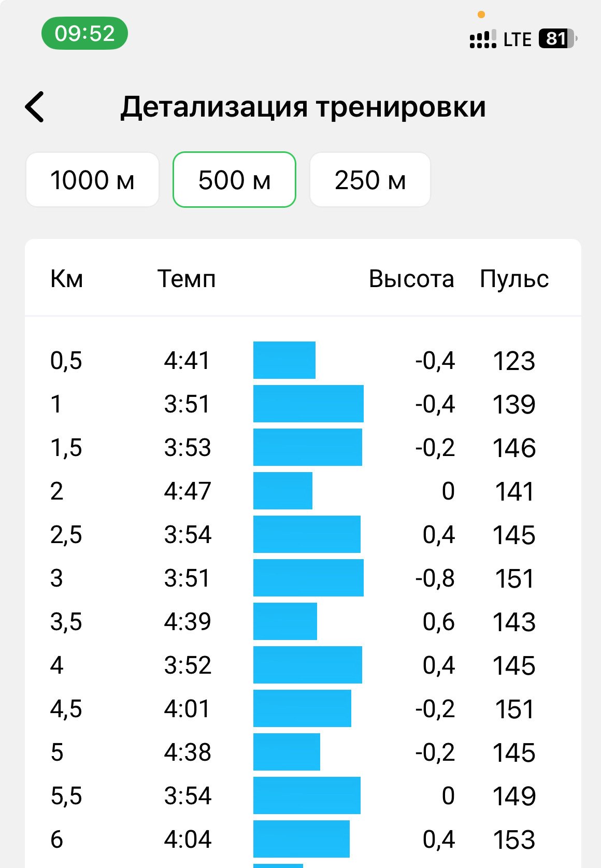Screen dimensions: 601x868
Task: Select the 2 km row with pace 4:47
Action: pos(303,491)
